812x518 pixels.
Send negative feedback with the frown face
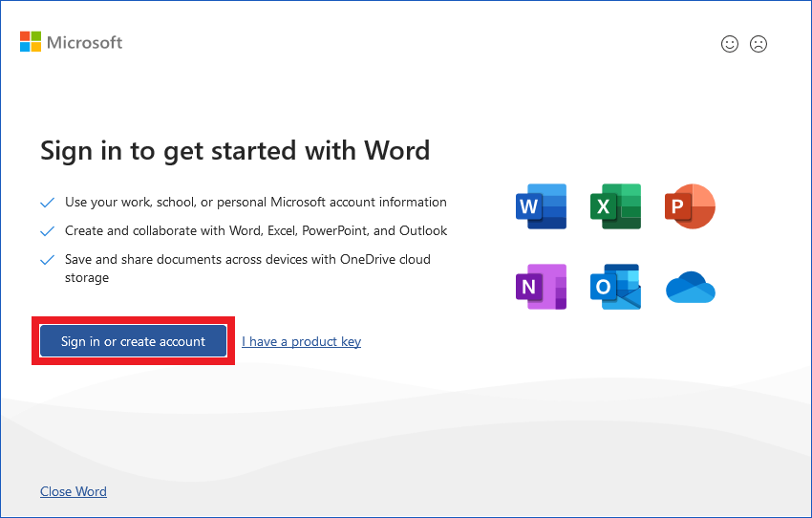point(759,44)
